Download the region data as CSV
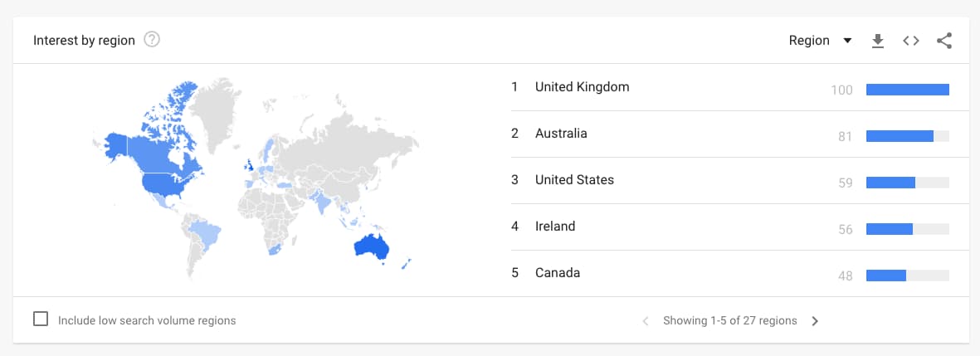 (878, 41)
